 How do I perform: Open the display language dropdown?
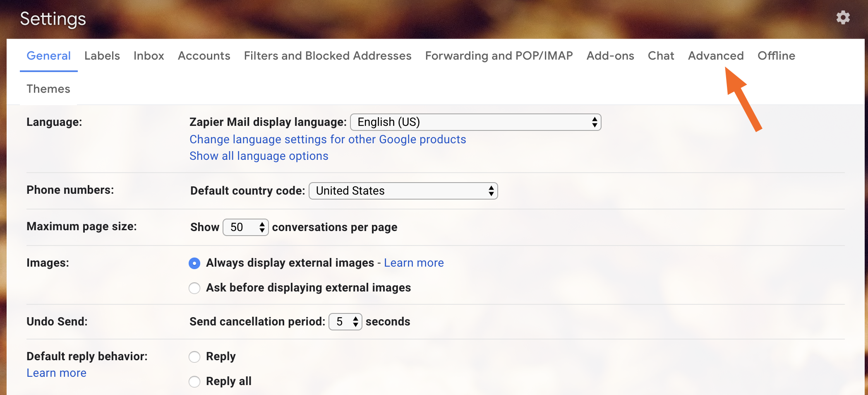[x=475, y=122]
